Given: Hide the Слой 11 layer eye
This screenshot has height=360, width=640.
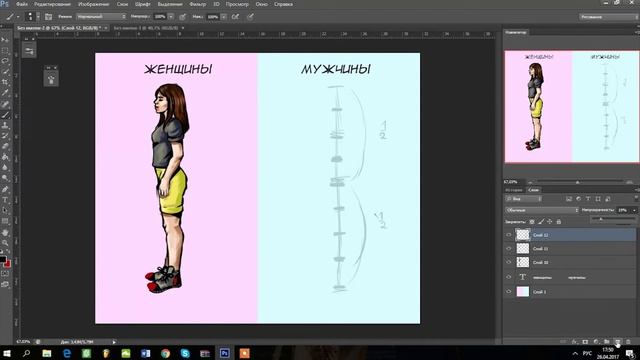Looking at the screenshot, I should (509, 248).
